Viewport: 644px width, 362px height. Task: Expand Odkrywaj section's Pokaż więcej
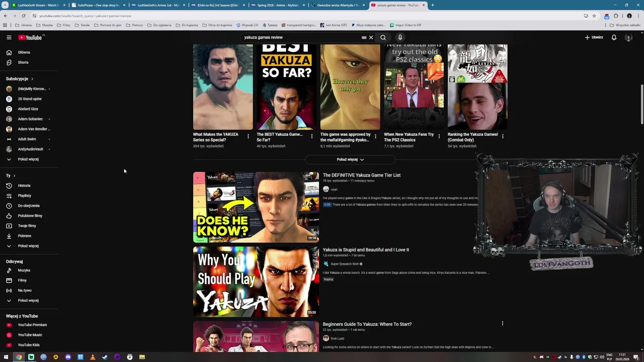(x=28, y=300)
